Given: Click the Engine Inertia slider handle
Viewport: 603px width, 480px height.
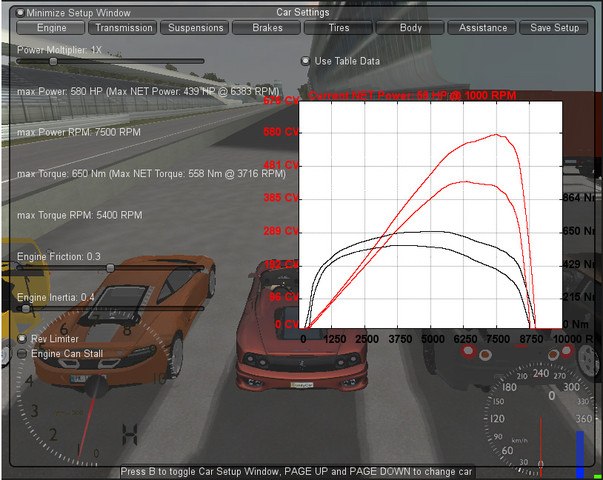Looking at the screenshot, I should [x=26, y=308].
